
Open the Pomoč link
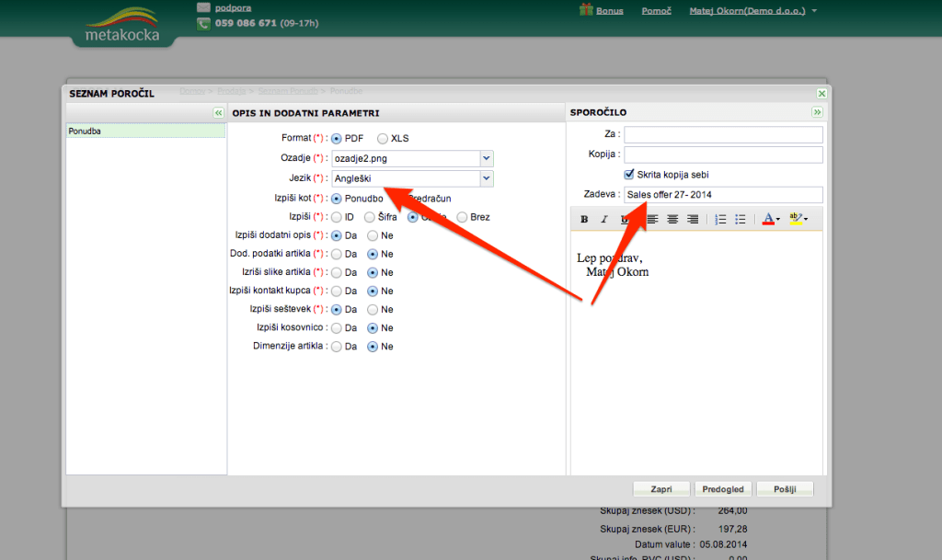coord(656,11)
